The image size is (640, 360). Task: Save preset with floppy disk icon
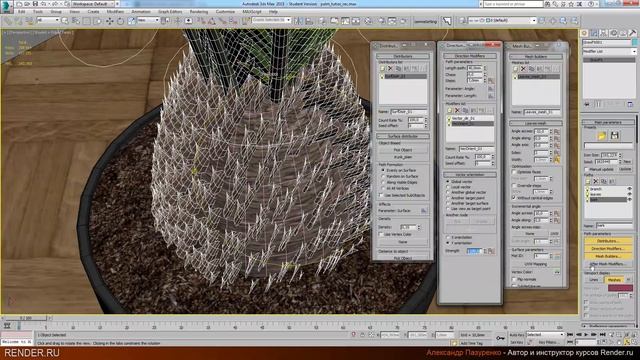coord(614,136)
